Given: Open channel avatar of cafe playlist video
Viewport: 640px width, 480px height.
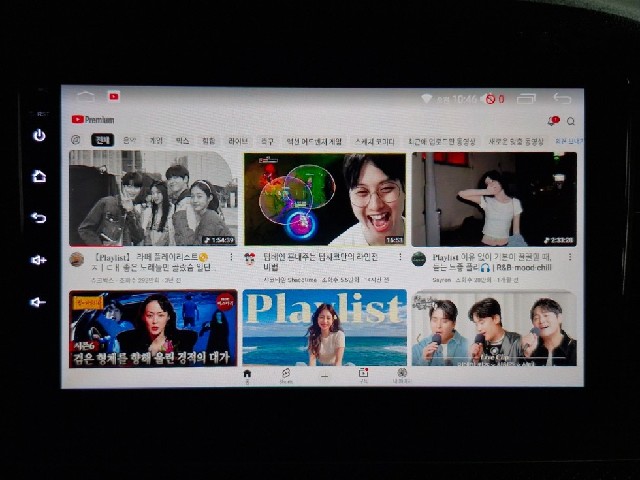Looking at the screenshot, I should (x=77, y=259).
